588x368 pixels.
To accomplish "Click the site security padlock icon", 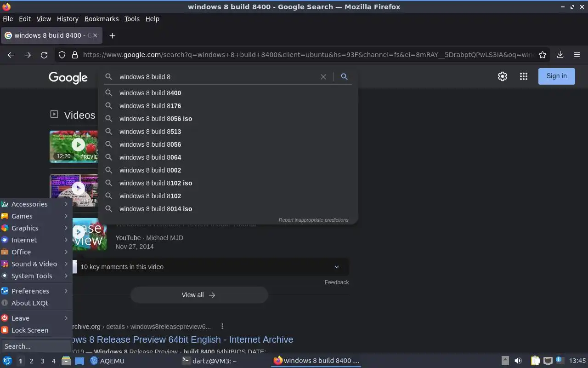I will [75, 55].
